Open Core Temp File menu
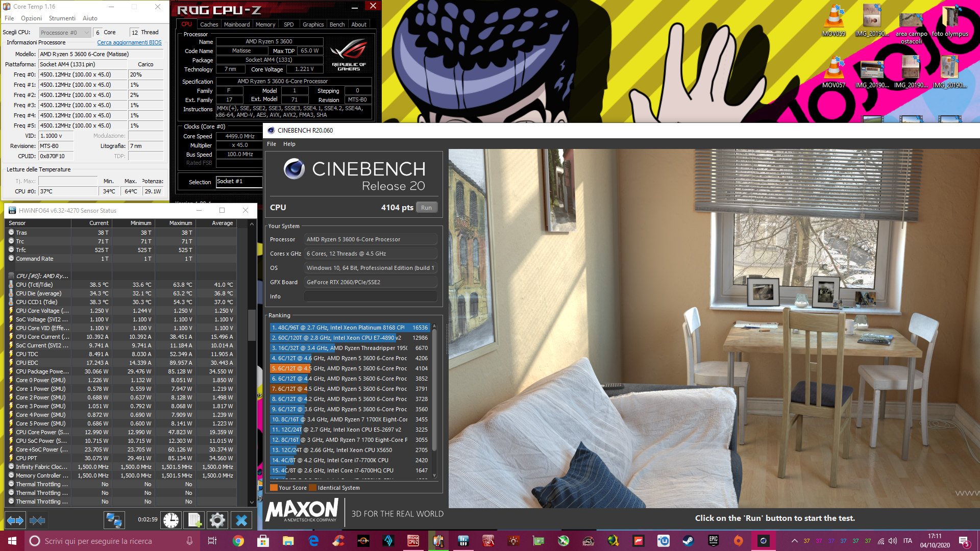Image resolution: width=980 pixels, height=551 pixels. click(x=9, y=18)
